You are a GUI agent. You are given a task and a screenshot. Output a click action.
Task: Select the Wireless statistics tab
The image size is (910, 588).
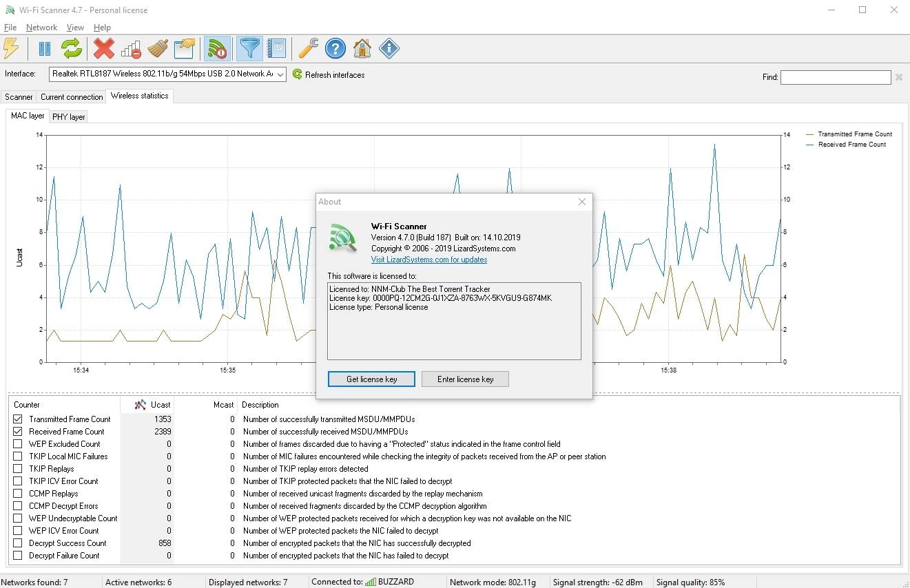(x=139, y=96)
